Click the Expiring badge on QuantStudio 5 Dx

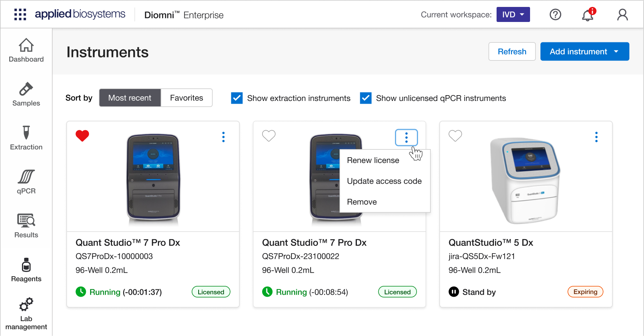pos(585,292)
